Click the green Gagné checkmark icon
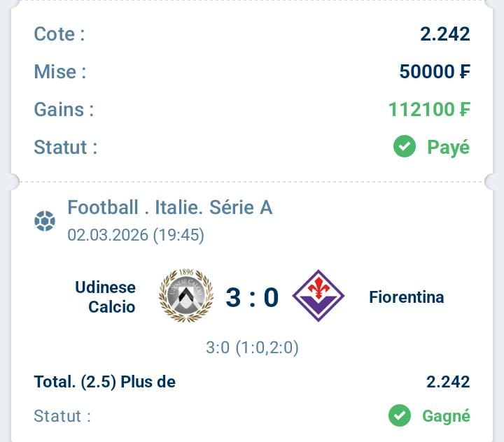The height and width of the screenshot is (442, 504). (x=400, y=416)
